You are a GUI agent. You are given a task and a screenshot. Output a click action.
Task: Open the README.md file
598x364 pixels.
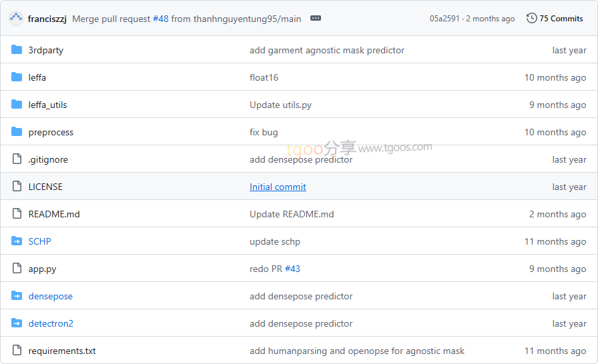(54, 214)
